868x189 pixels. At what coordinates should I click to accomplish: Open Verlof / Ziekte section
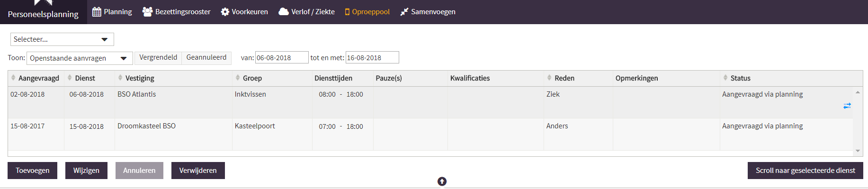[x=306, y=12]
